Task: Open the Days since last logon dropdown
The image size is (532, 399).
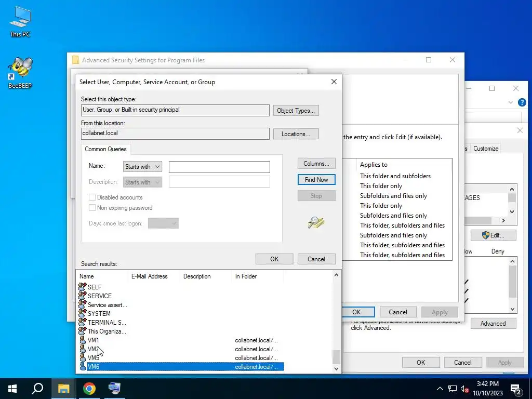Action: pos(163,223)
